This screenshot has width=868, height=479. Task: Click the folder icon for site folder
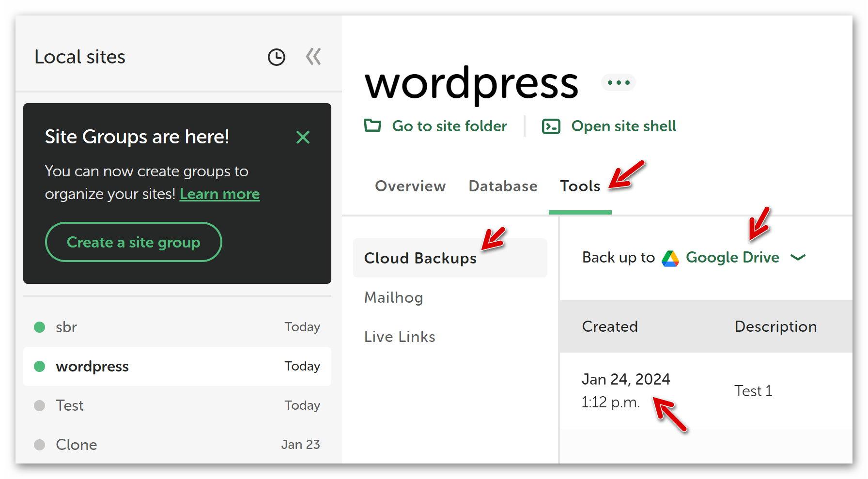(x=372, y=126)
